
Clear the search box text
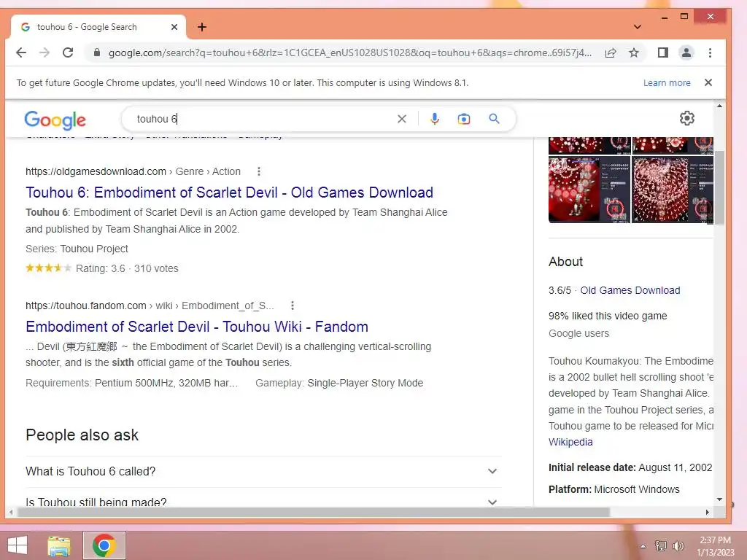[402, 119]
